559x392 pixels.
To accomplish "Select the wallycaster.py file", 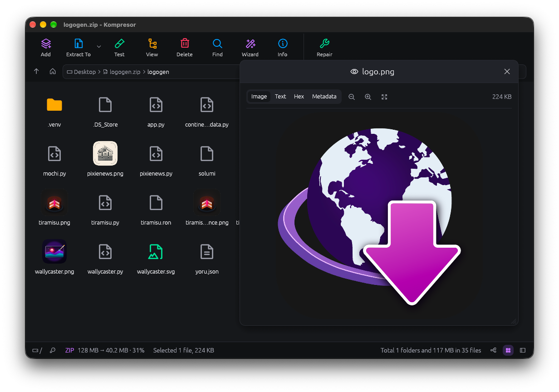I will coord(105,258).
